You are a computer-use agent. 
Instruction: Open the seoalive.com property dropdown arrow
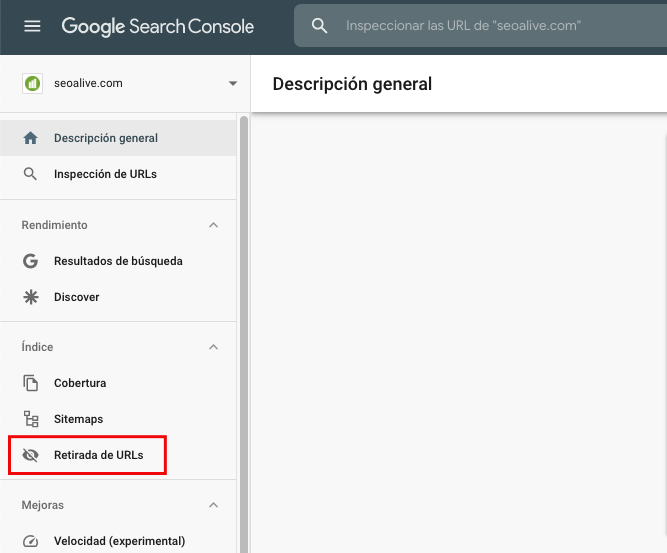pos(233,83)
